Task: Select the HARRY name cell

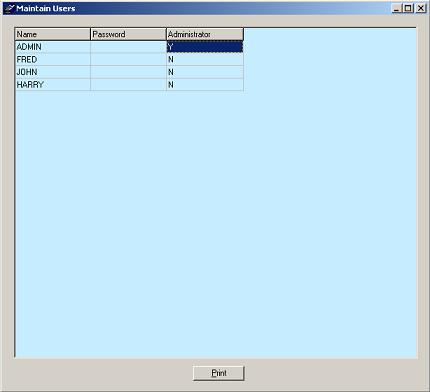Action: coord(53,85)
